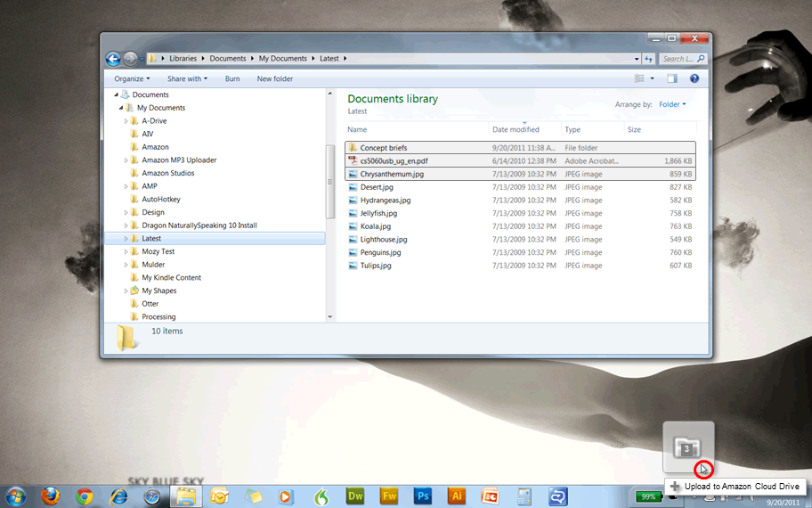812x508 pixels.
Task: Open Sticky Notes from the taskbar
Action: pos(253,496)
